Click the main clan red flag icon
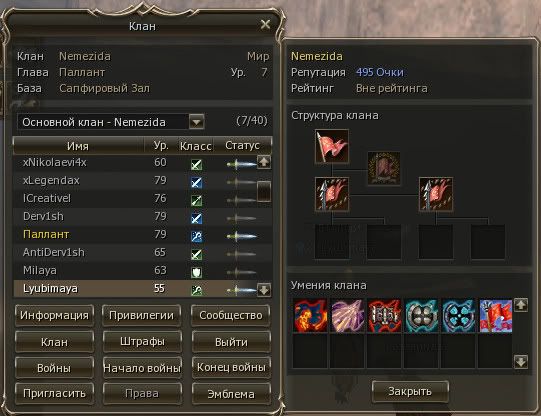The height and width of the screenshot is (416, 541). click(x=332, y=146)
